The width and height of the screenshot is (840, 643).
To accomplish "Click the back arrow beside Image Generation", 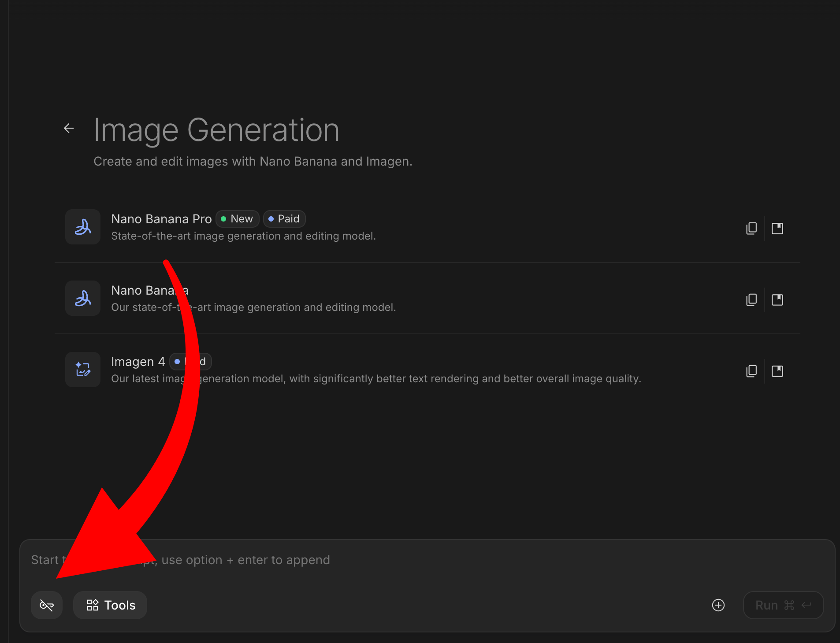I will tap(69, 128).
